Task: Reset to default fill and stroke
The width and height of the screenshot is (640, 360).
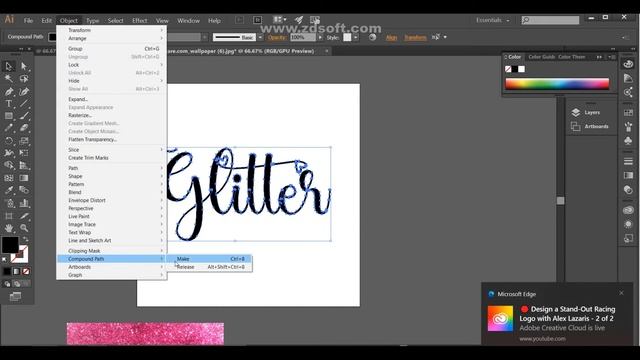Action: tap(4, 259)
